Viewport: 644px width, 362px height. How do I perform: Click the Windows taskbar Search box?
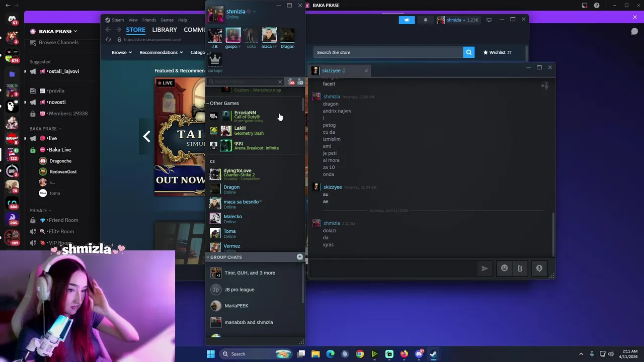click(257, 354)
